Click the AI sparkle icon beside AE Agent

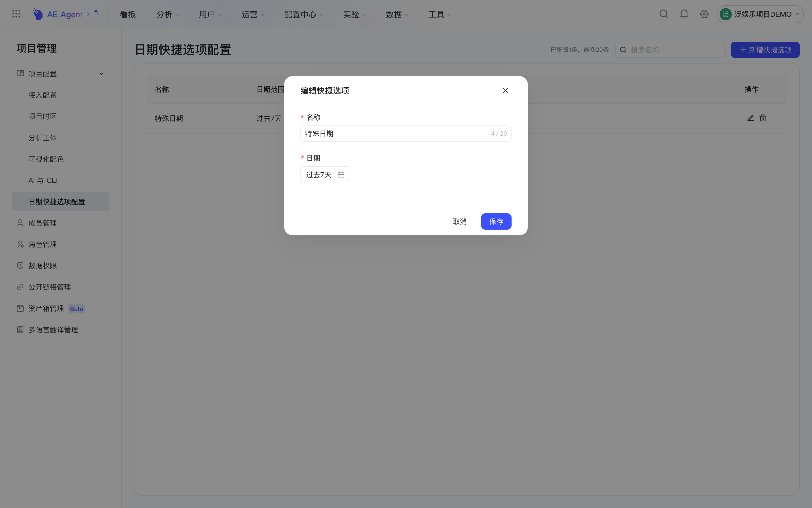[96, 12]
